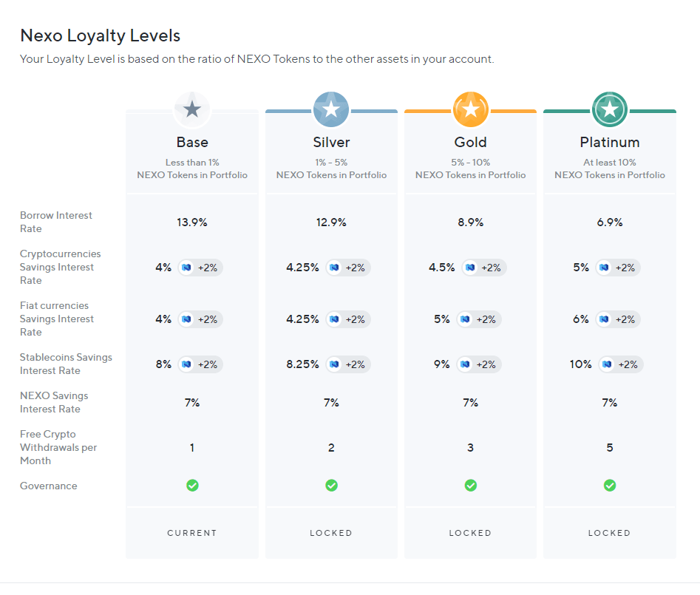The width and height of the screenshot is (700, 595).
Task: Select the Platinum level heading
Action: (x=610, y=142)
